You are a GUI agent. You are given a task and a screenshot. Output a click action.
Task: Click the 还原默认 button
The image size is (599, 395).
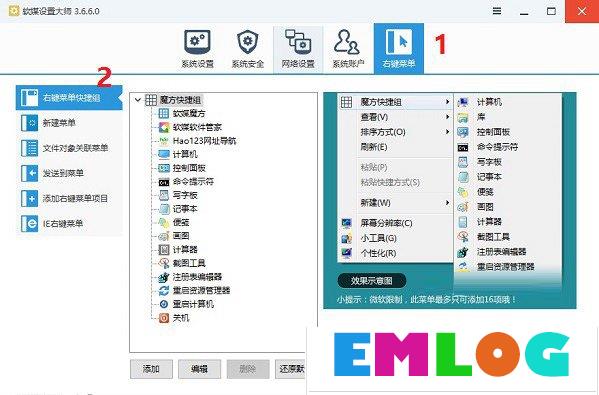click(291, 369)
